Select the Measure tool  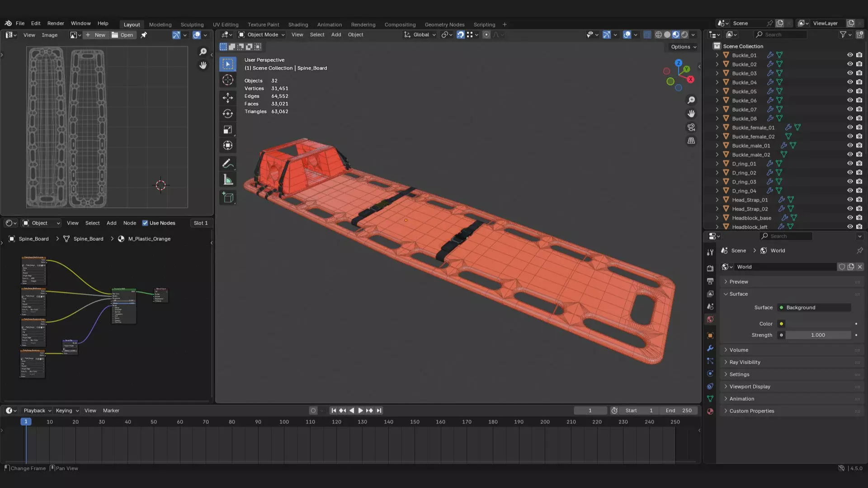point(228,180)
